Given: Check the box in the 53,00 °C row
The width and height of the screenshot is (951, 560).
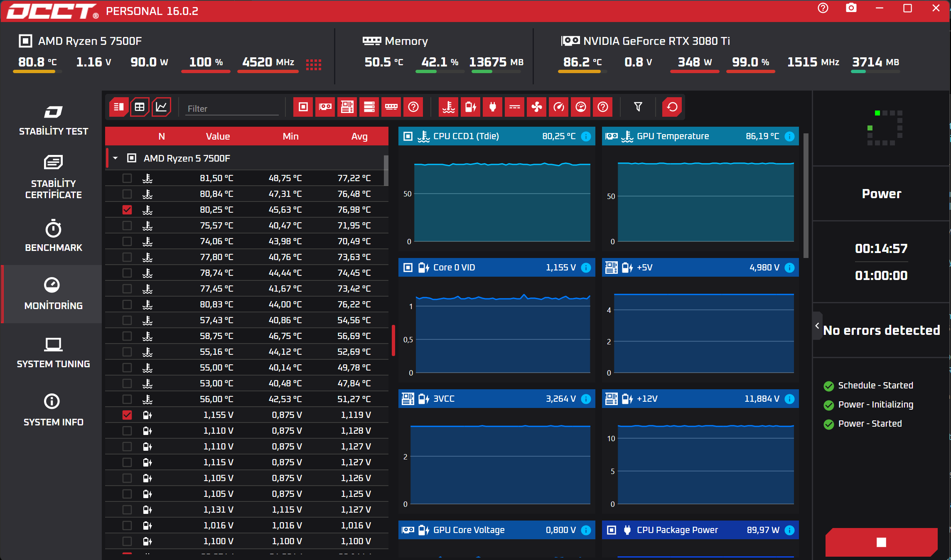Looking at the screenshot, I should point(127,383).
